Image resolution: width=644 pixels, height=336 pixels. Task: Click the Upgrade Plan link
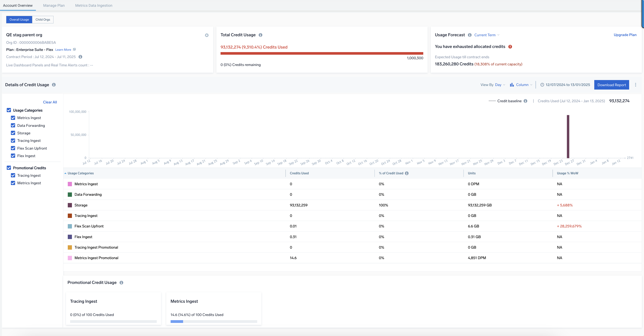tap(625, 35)
